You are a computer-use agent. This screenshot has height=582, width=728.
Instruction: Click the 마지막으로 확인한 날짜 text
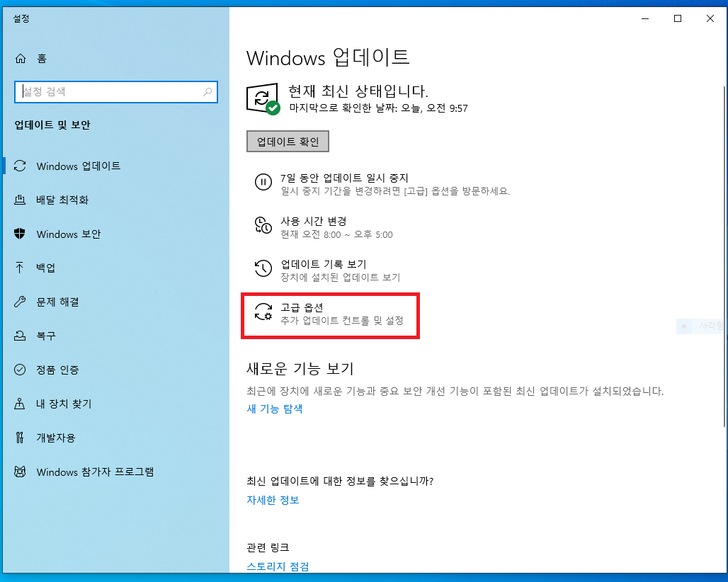(x=378, y=108)
